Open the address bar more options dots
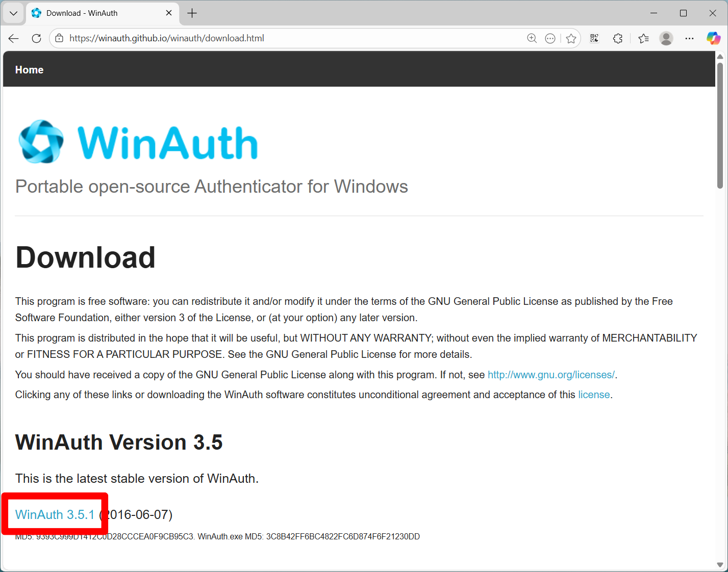The image size is (728, 572). (x=550, y=38)
